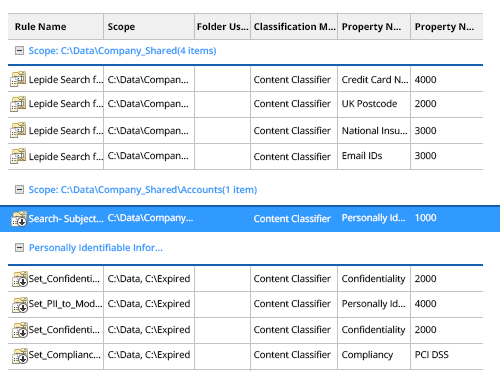Sort by the Rule Name column header
The width and height of the screenshot is (500, 390).
pos(56,27)
